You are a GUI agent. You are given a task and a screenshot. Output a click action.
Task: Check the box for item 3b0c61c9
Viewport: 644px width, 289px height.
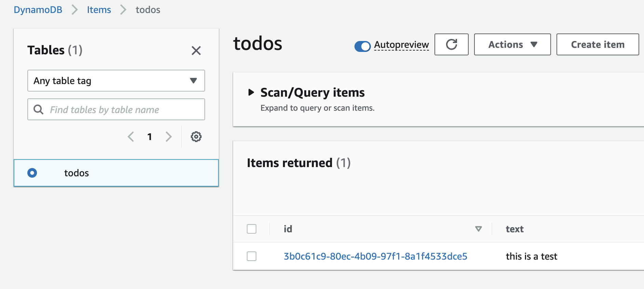[x=252, y=256]
